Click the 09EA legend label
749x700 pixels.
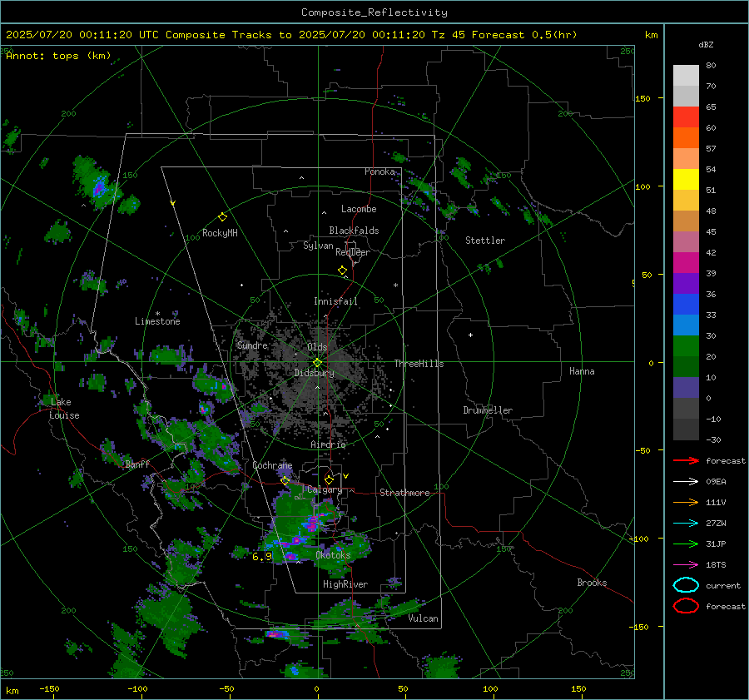point(716,482)
